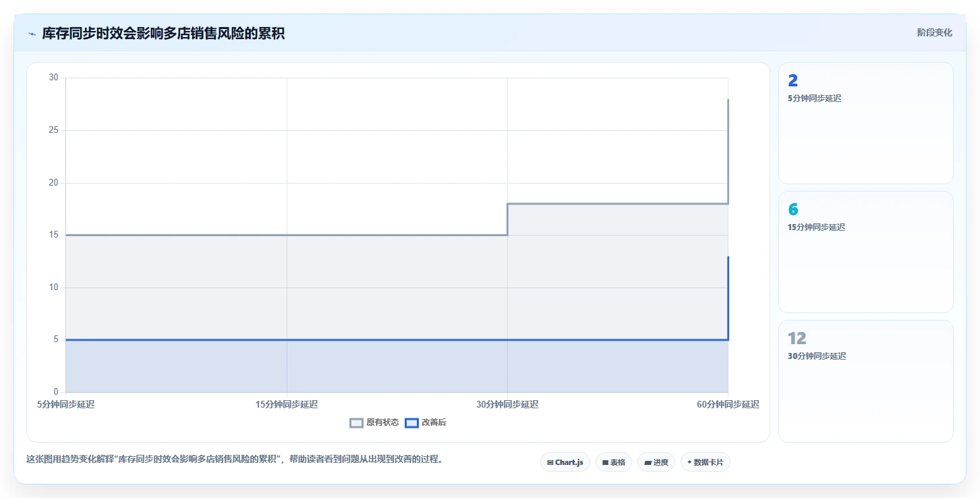980x498 pixels.
Task: Click the stack icon in 进度 pill
Action: [648, 462]
